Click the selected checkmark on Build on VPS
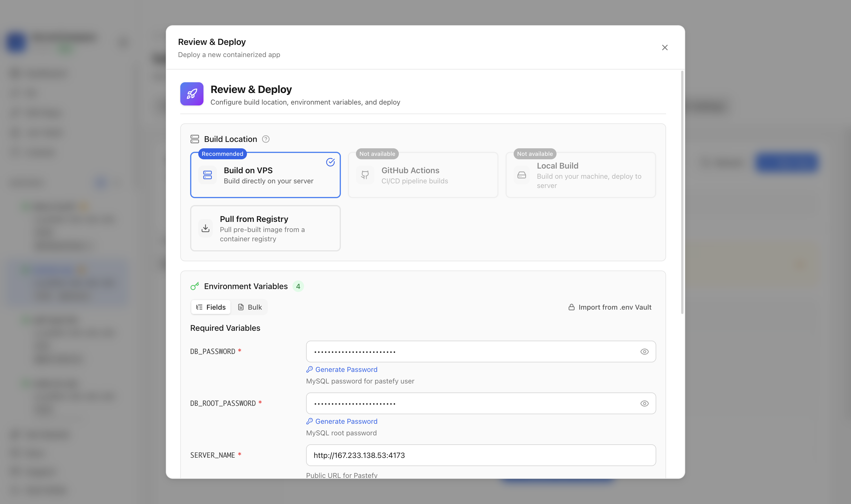The height and width of the screenshot is (504, 851). [x=330, y=162]
